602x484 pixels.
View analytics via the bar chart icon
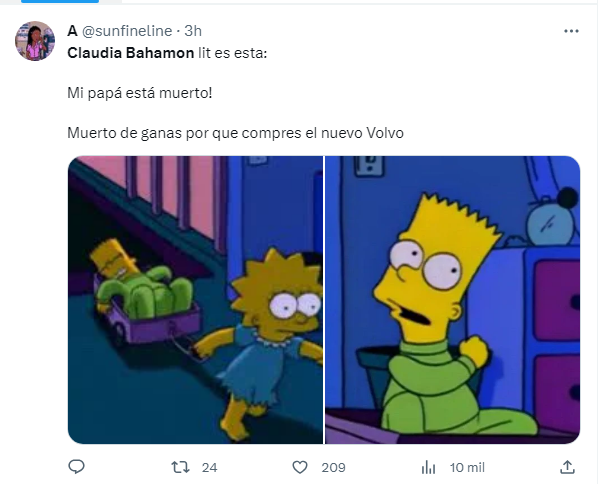(428, 467)
